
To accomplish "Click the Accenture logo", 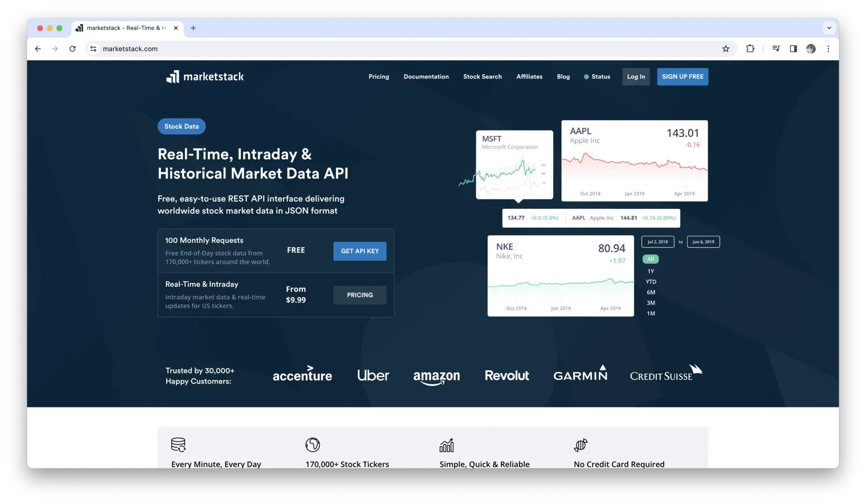I will [302, 374].
